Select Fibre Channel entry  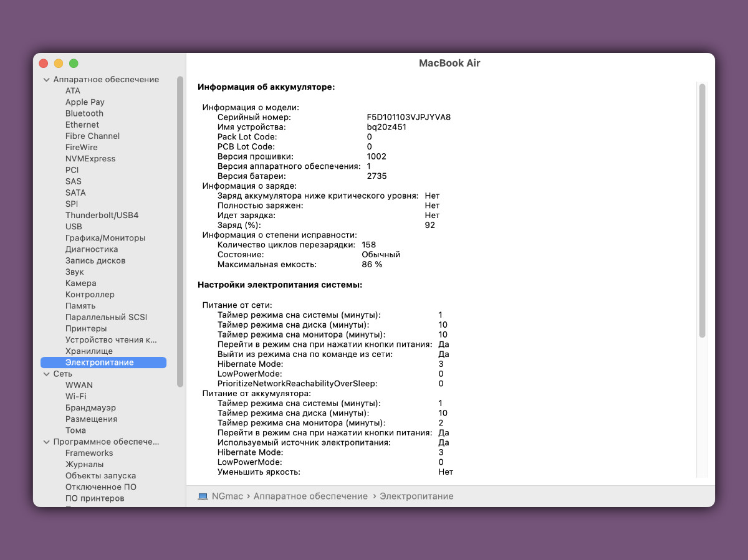92,136
